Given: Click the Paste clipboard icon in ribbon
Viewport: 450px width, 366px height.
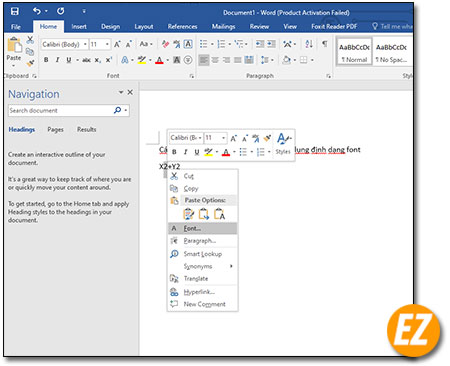Looking at the screenshot, I should 14,45.
